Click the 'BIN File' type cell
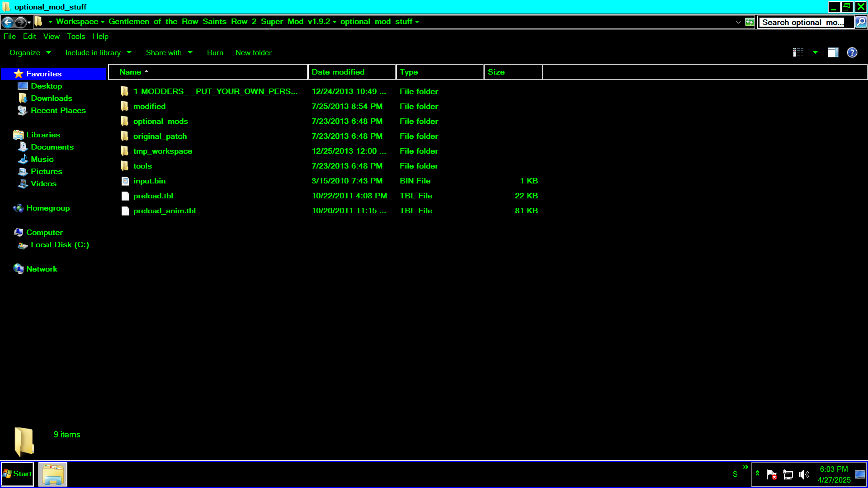The width and height of the screenshot is (868, 488). (x=415, y=181)
